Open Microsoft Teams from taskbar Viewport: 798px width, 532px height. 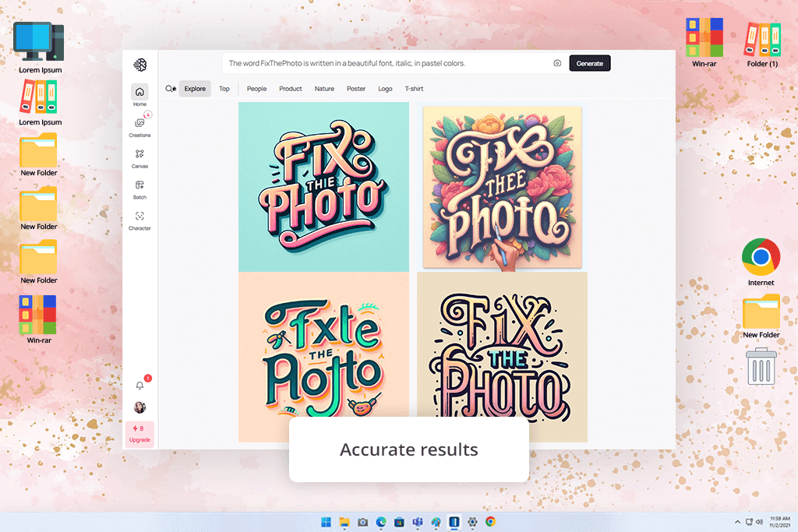(418, 522)
